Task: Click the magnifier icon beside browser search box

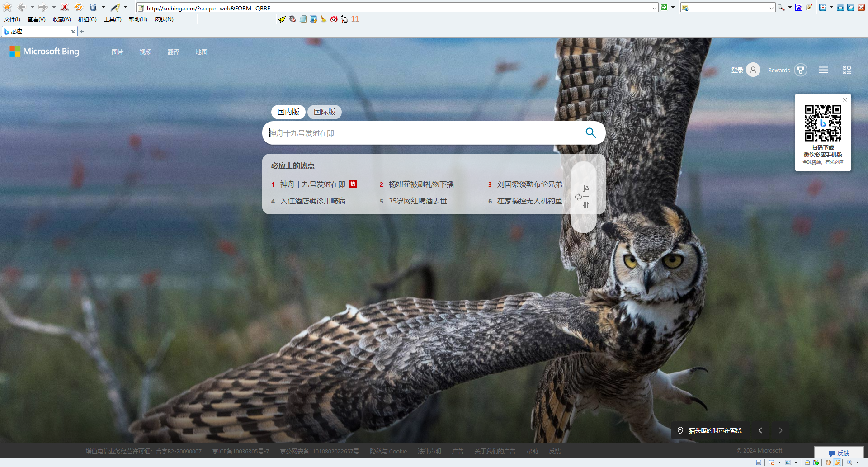Action: coord(781,7)
